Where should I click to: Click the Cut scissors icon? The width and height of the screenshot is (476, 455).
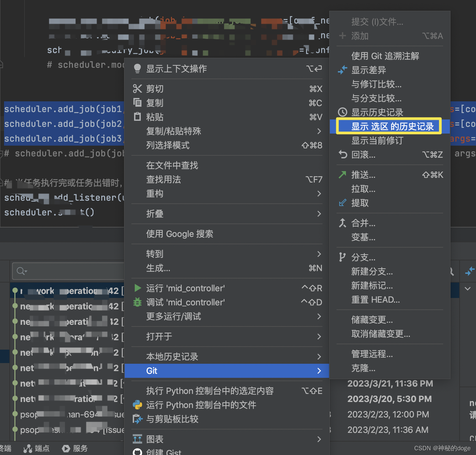click(137, 89)
